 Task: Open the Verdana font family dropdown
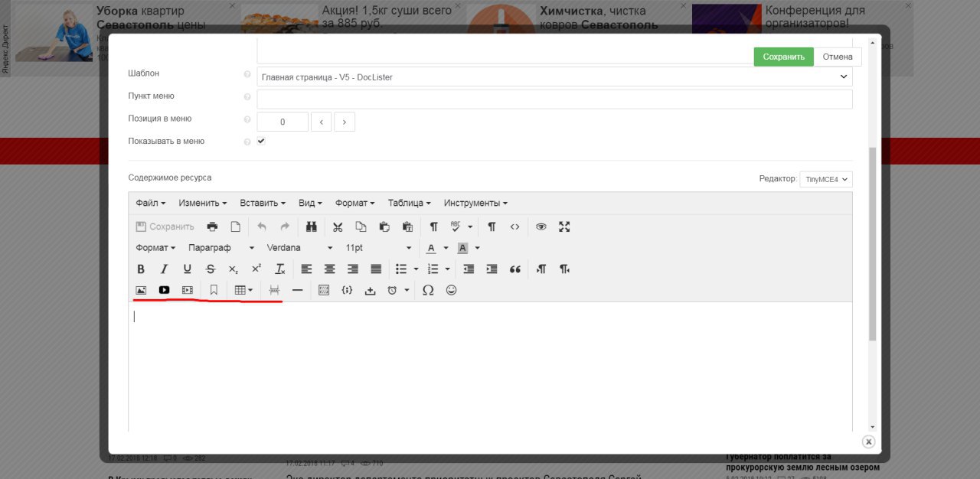point(299,248)
